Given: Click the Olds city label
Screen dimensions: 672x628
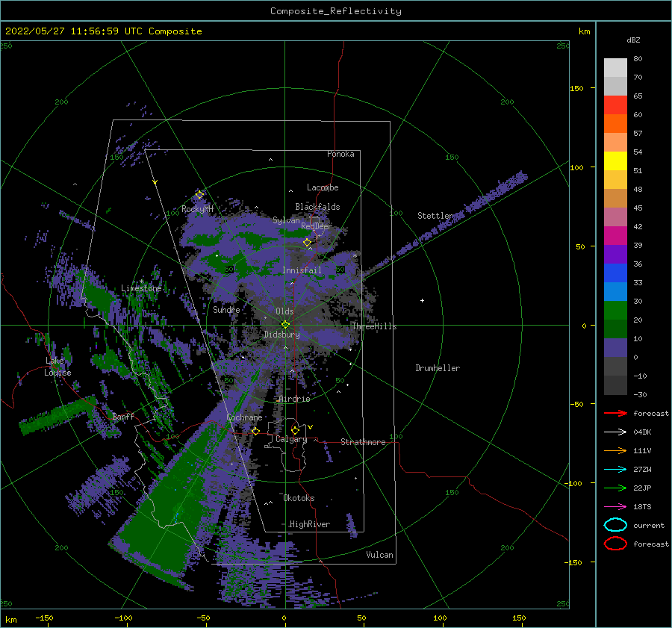Looking at the screenshot, I should (x=284, y=311).
